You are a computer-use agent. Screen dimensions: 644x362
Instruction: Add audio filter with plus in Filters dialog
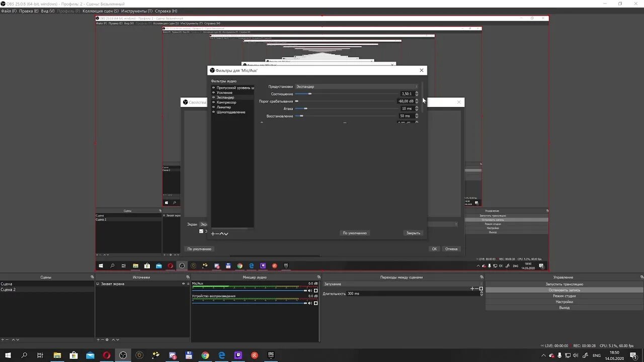213,234
